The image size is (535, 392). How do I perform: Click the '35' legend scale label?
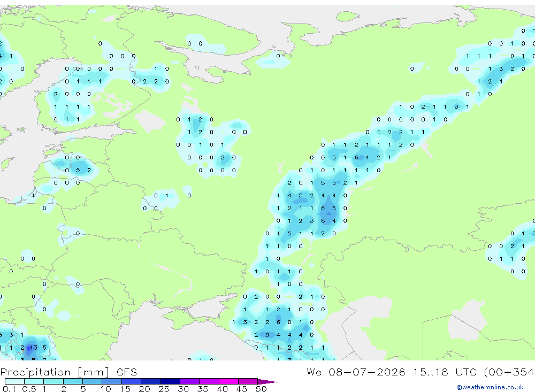tap(203, 389)
